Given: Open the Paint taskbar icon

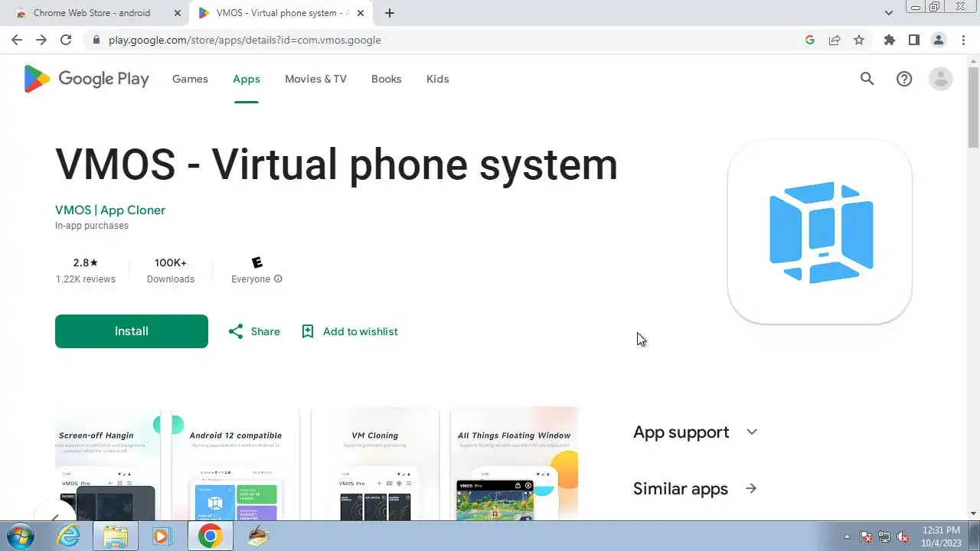Looking at the screenshot, I should [x=258, y=536].
